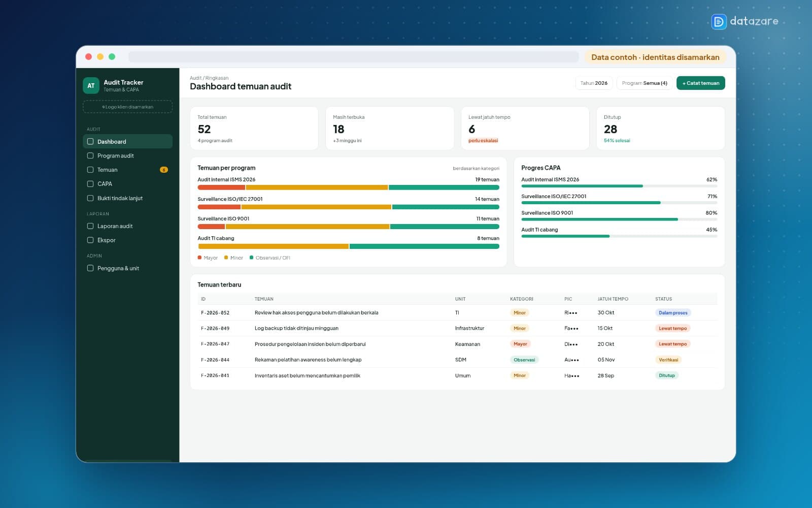Open the Dashboard menu item
The image size is (812, 508).
[x=127, y=142]
